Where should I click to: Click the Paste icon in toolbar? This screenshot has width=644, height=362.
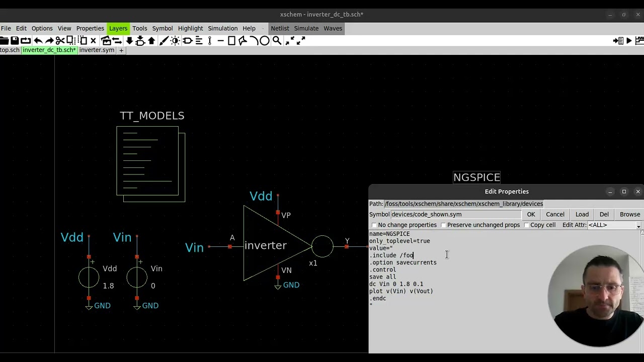pyautogui.click(x=83, y=41)
